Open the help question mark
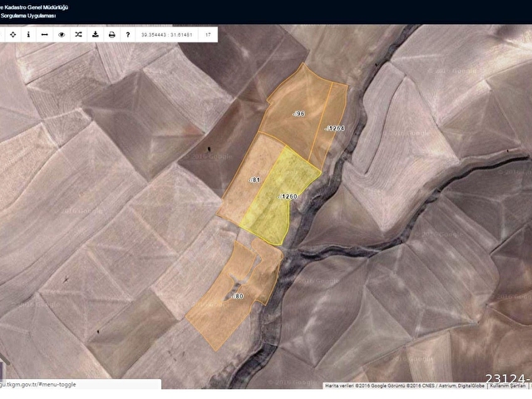 tap(127, 35)
